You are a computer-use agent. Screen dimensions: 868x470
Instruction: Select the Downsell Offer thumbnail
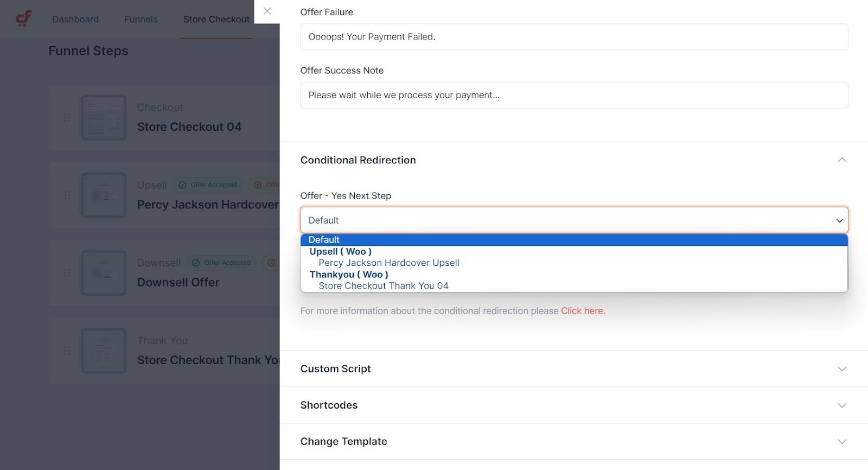104,272
